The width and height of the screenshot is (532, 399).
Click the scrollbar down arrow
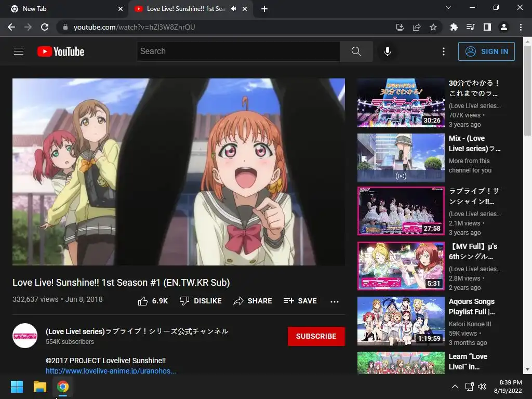(528, 370)
